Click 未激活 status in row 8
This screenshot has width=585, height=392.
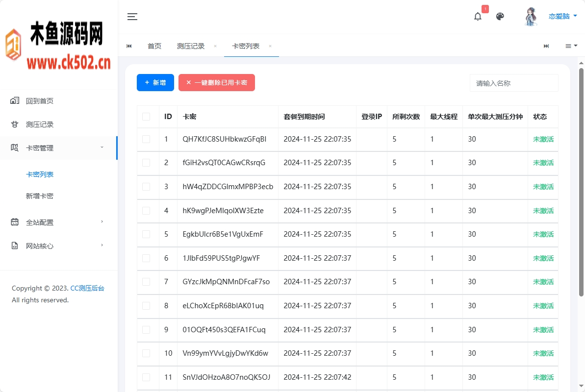pyautogui.click(x=543, y=305)
